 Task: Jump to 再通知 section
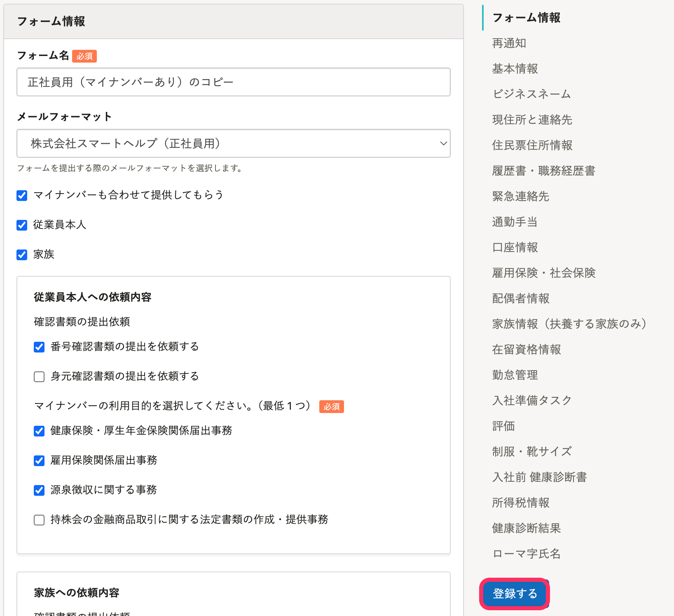(509, 43)
